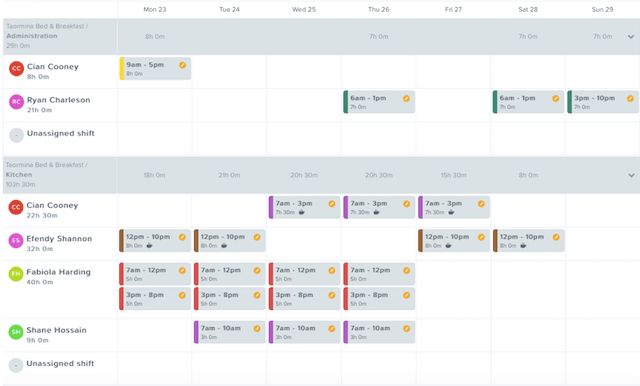Collapse the Administration section with its chevron
The width and height of the screenshot is (640, 386).
point(631,37)
